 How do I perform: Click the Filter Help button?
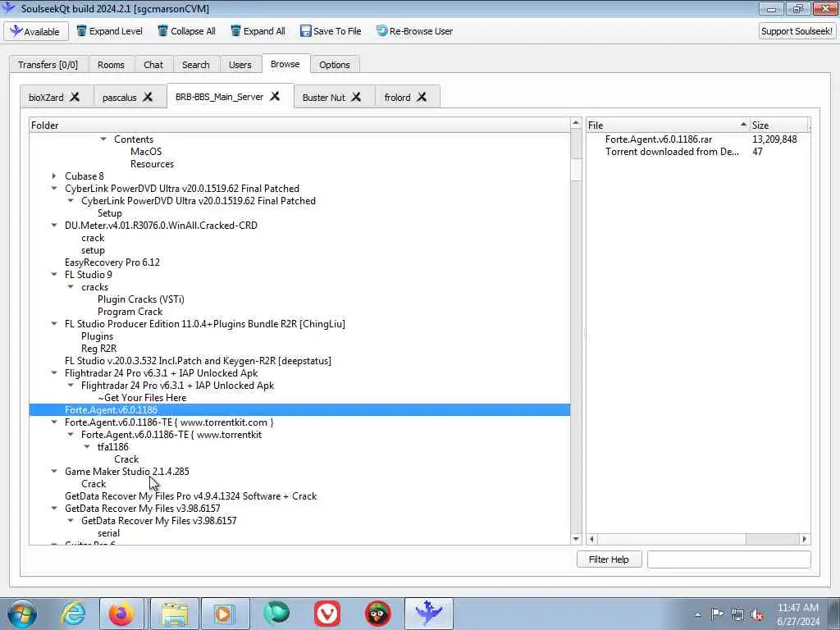coord(609,559)
